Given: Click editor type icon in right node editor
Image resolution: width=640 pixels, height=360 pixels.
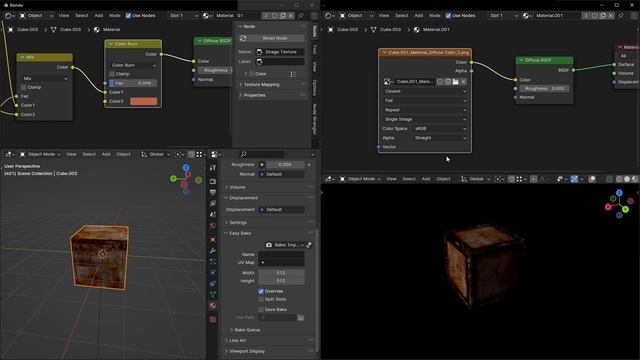Looking at the screenshot, I should tap(329, 16).
